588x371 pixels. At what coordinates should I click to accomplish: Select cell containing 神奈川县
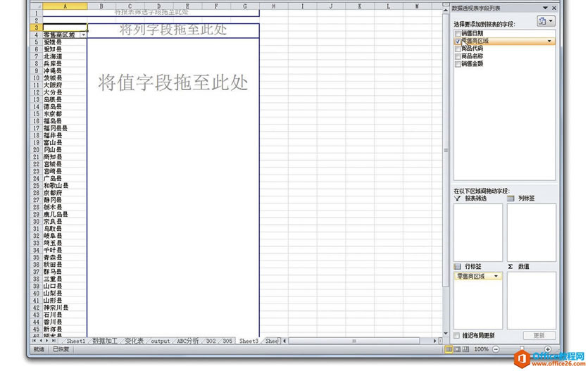(65, 308)
